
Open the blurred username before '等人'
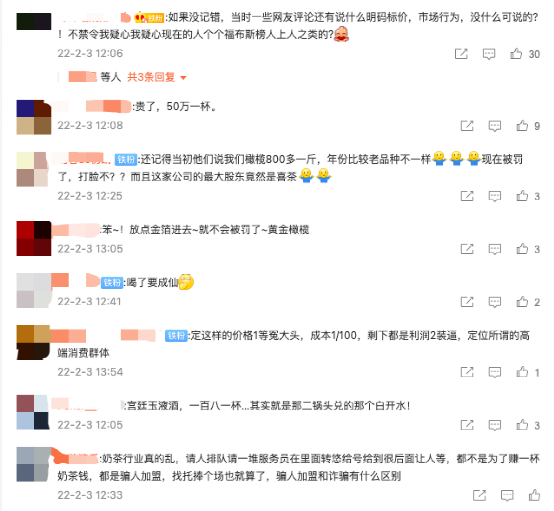[x=82, y=77]
